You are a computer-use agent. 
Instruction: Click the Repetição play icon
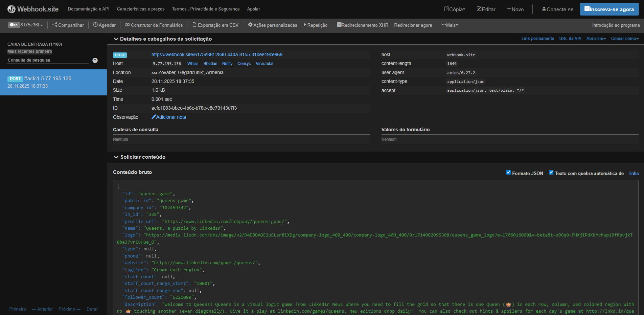point(305,25)
